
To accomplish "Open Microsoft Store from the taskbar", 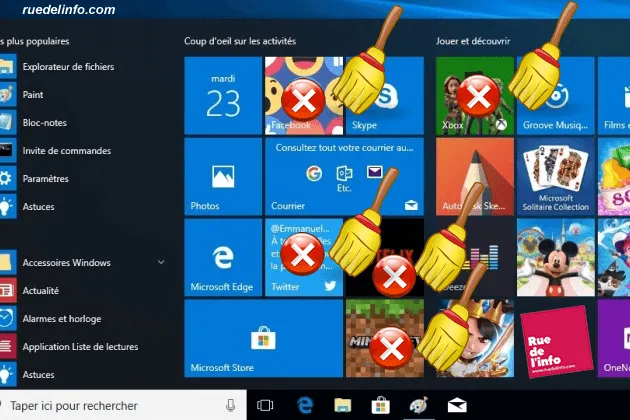I will 380,406.
